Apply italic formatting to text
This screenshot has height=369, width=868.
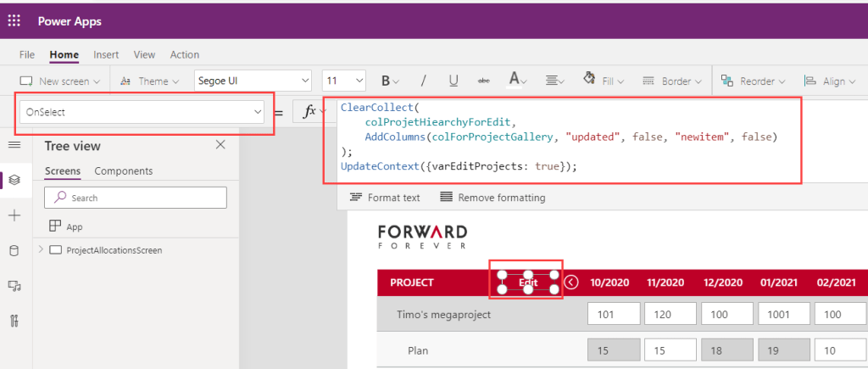click(x=423, y=81)
